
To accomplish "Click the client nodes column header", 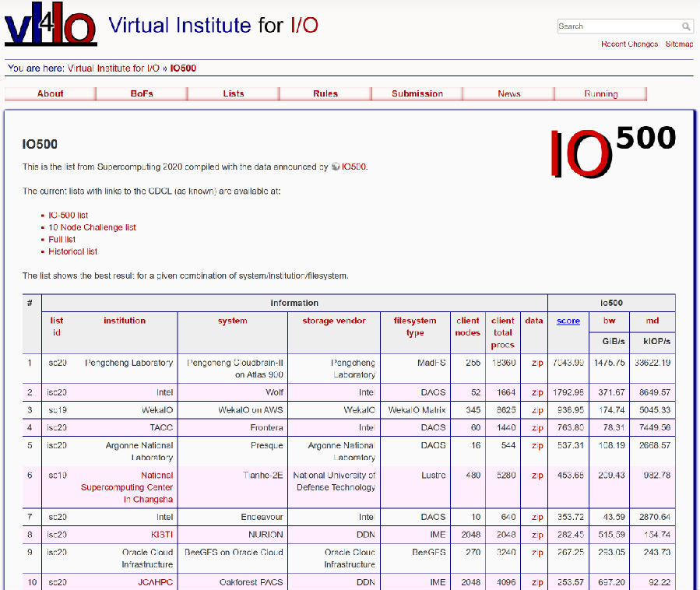I will pyautogui.click(x=467, y=326).
